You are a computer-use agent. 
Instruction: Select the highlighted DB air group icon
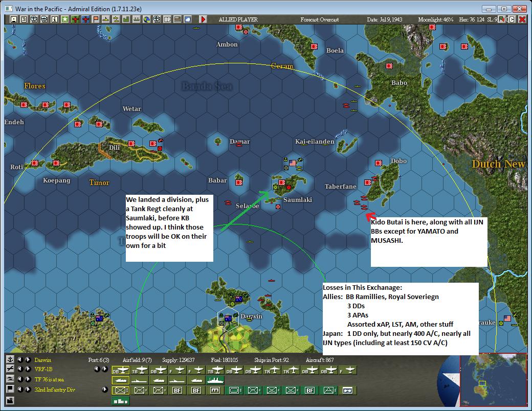120,371
